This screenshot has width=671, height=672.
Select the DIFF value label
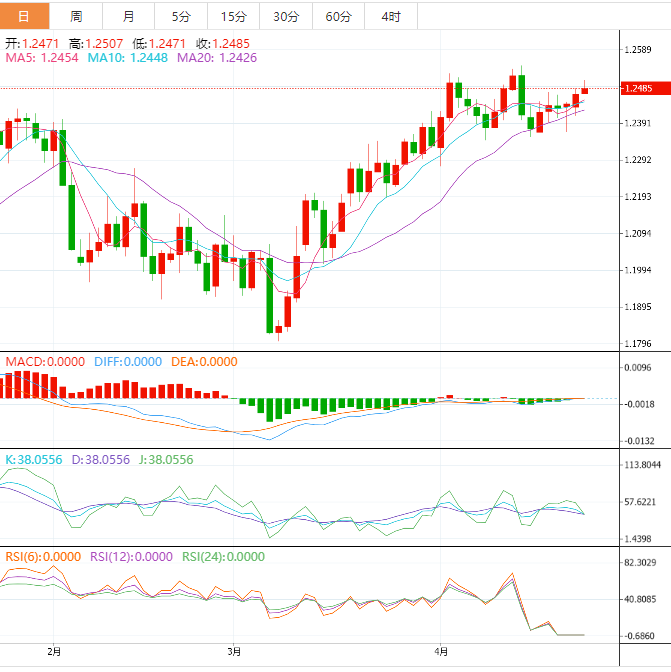[127, 361]
